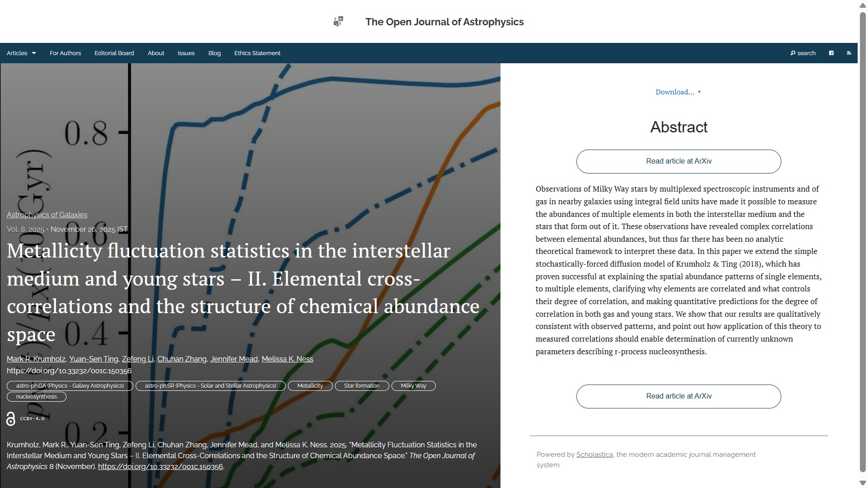Viewport: 868px width, 488px height.
Task: Open author Yuan-Sen Ting's link
Action: (x=94, y=359)
